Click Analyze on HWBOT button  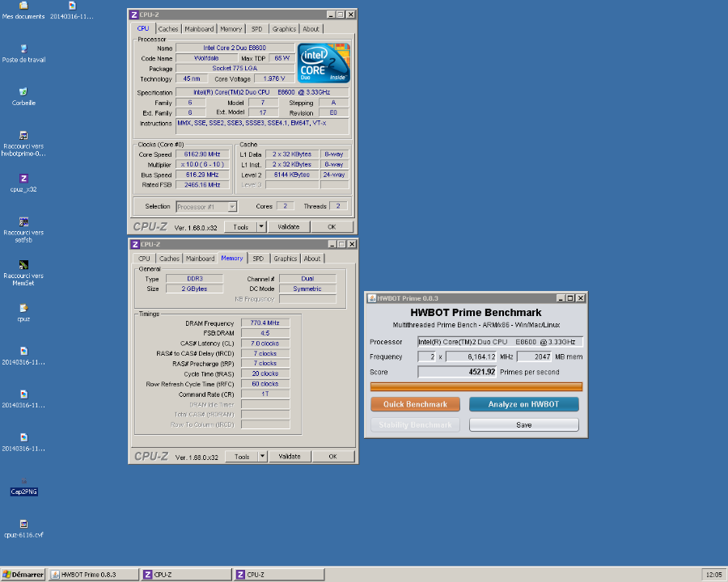pos(523,404)
